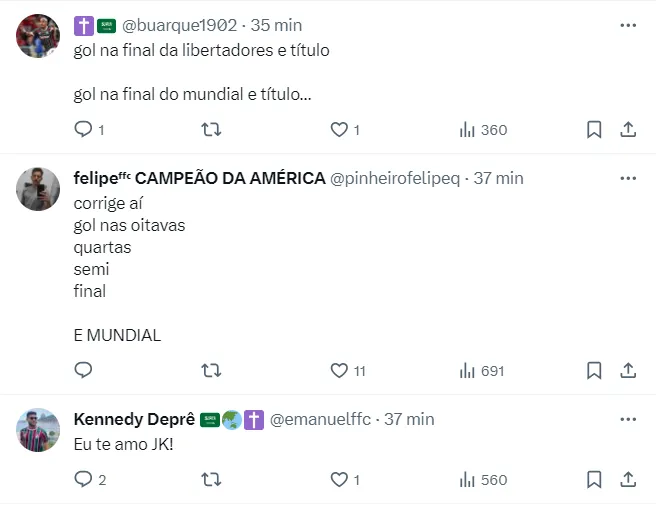Reply to the buarque1902 tweet
The image size is (656, 505).
pyautogui.click(x=84, y=130)
